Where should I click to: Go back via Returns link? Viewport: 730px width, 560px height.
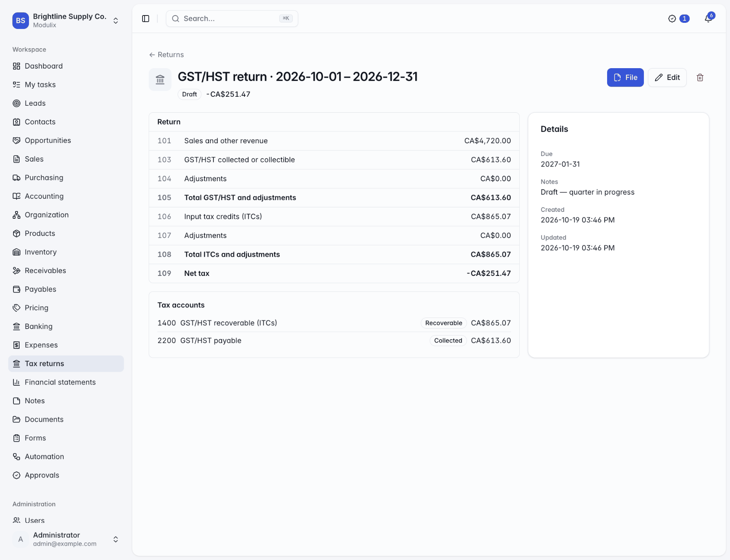pyautogui.click(x=167, y=55)
